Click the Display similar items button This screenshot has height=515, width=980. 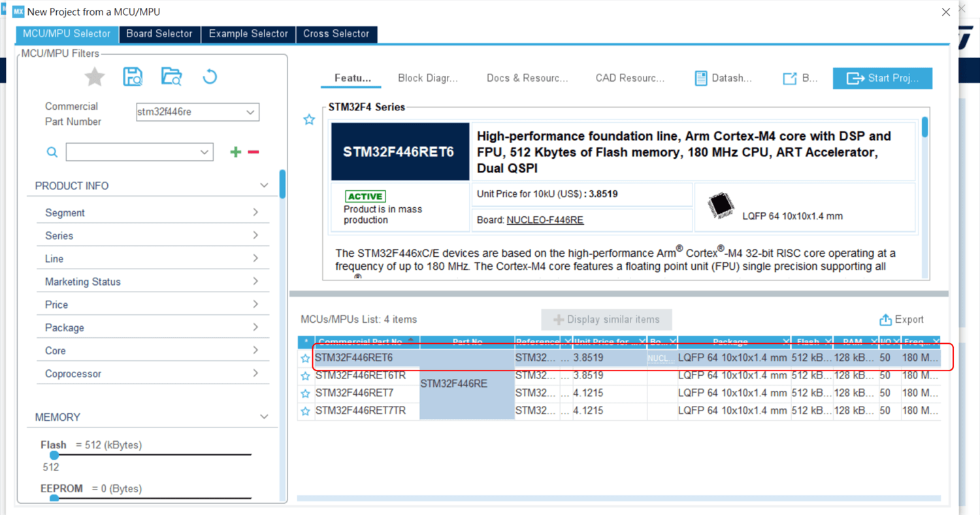coord(606,320)
